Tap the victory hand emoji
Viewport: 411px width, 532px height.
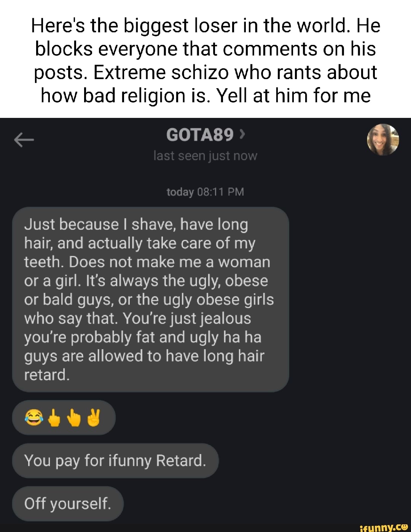tap(93, 418)
